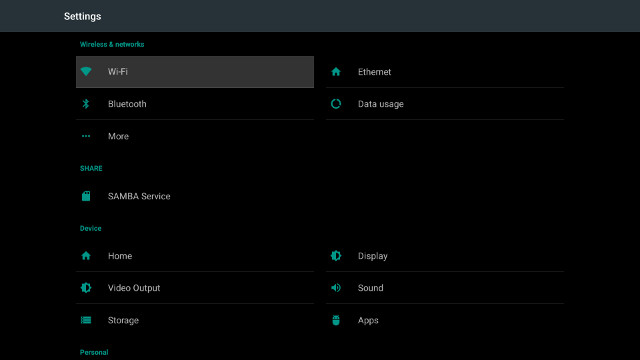Click the Home house icon under Device
640x360 pixels.
[86, 256]
